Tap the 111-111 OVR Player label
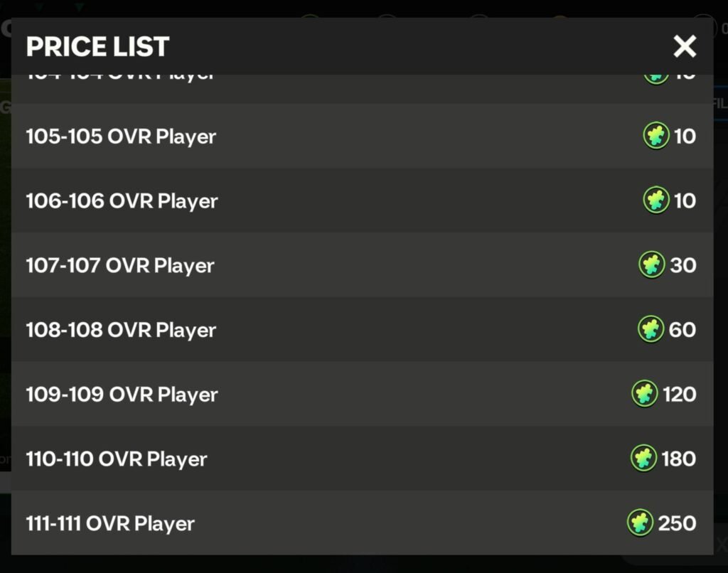 coord(110,524)
